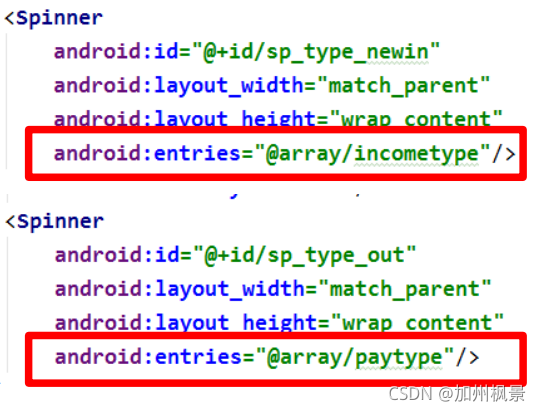Click first spinner's wrap_content height value

[x=416, y=118]
